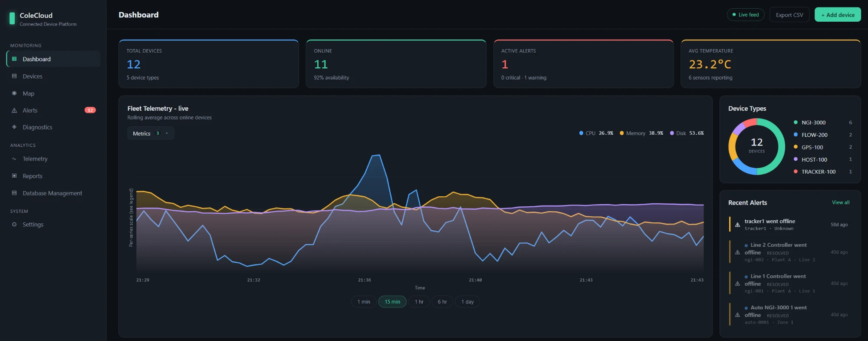The height and width of the screenshot is (341, 868).
Task: Toggle the Memory series in chart legend
Action: point(641,133)
